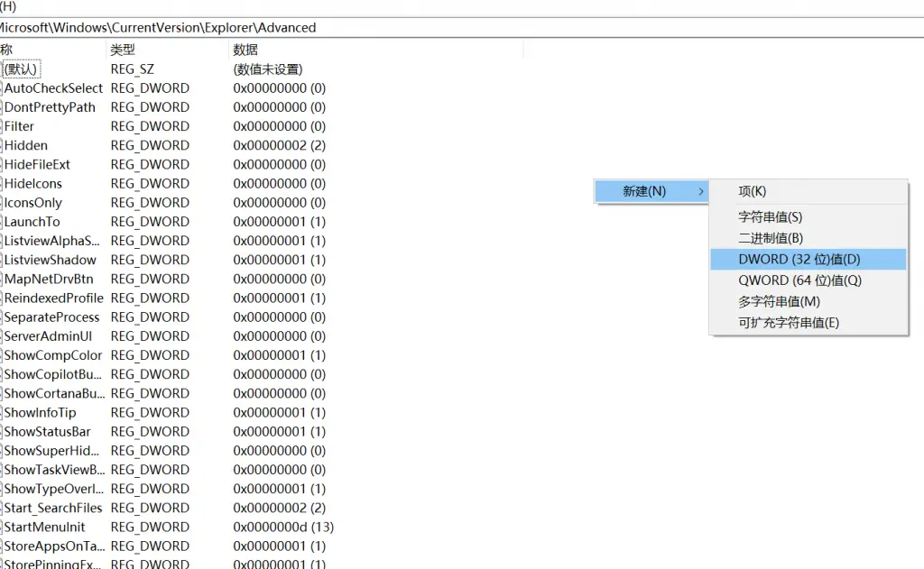Select the SeparateProcess value

[51, 317]
